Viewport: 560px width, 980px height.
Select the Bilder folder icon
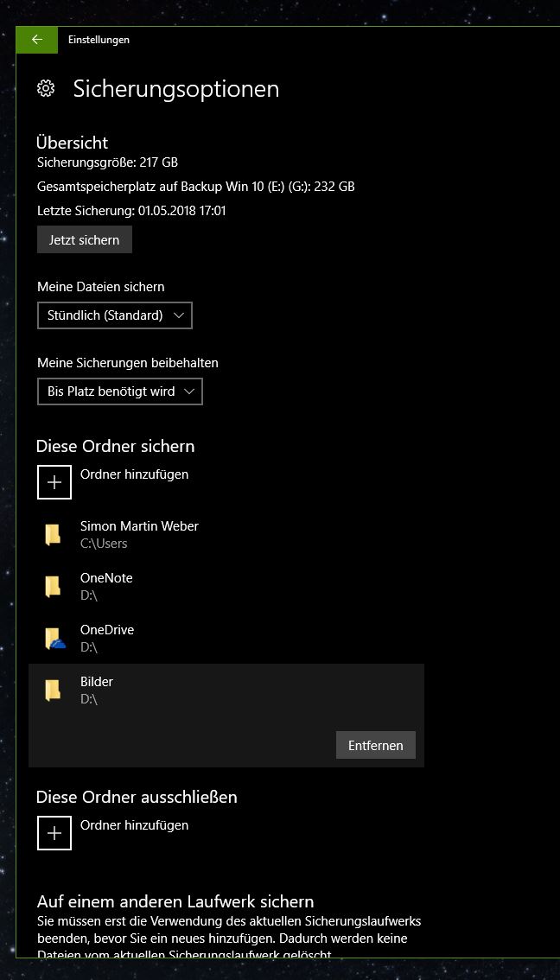[x=53, y=690]
